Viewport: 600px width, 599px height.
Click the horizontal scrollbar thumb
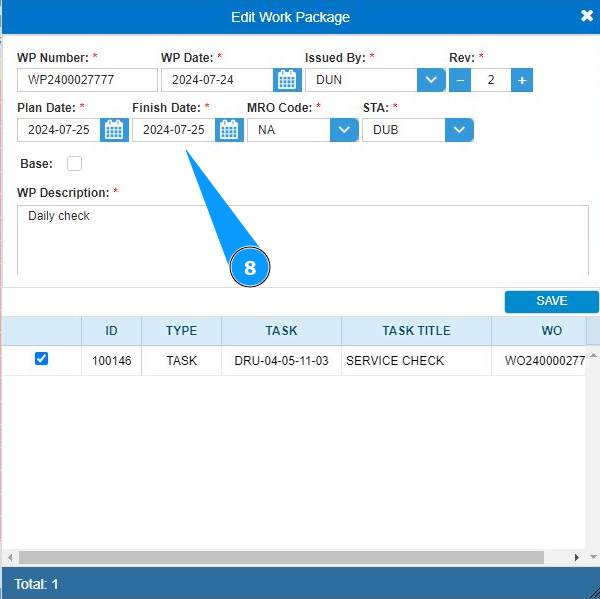click(x=281, y=558)
